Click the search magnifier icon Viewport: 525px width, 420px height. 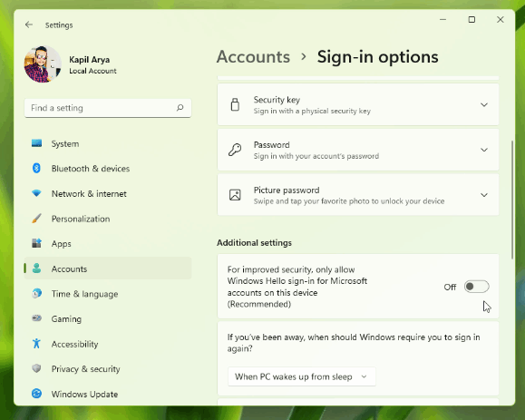point(180,108)
